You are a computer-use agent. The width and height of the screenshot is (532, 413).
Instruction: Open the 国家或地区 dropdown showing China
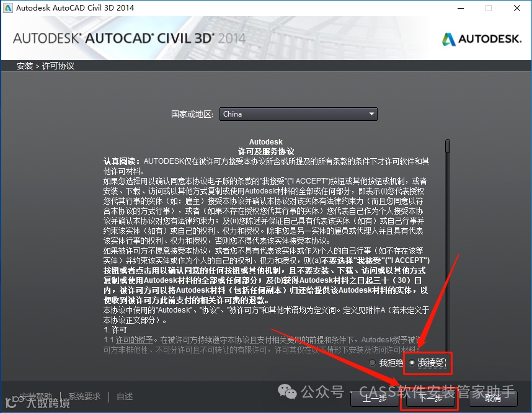(x=298, y=114)
